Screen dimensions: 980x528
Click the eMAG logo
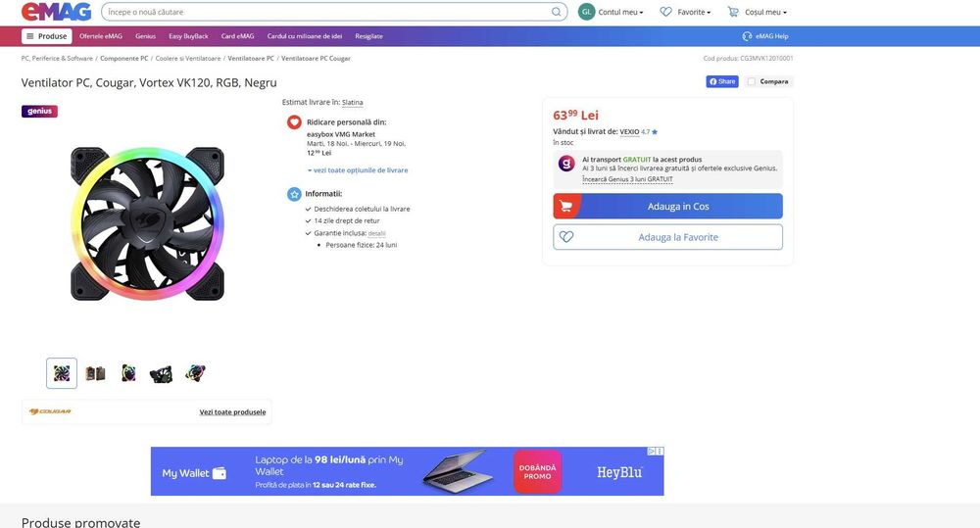56,11
